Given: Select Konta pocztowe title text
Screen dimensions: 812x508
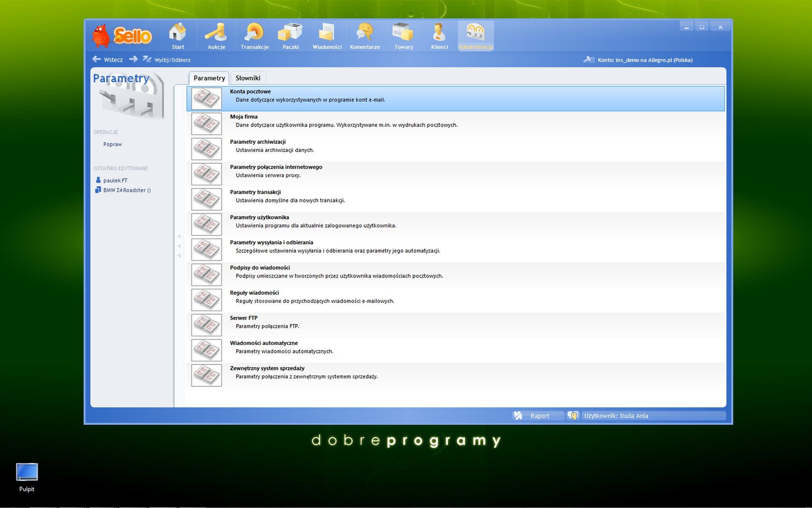Looking at the screenshot, I should pyautogui.click(x=250, y=91).
